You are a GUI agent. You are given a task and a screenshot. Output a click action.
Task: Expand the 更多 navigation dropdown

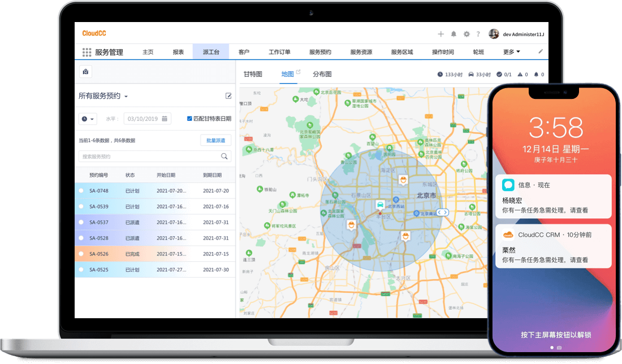(x=511, y=52)
